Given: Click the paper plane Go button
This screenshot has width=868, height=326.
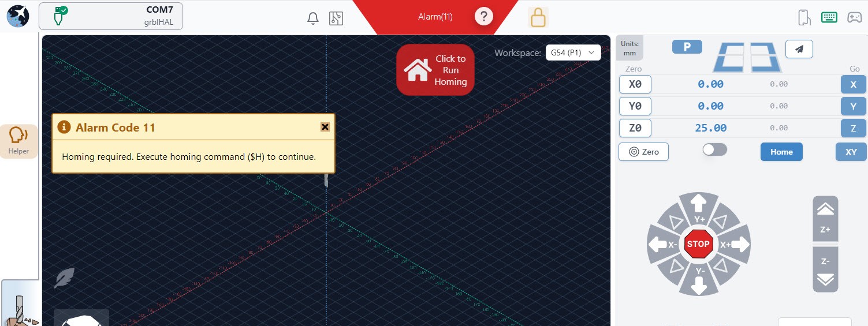Looking at the screenshot, I should coord(799,49).
